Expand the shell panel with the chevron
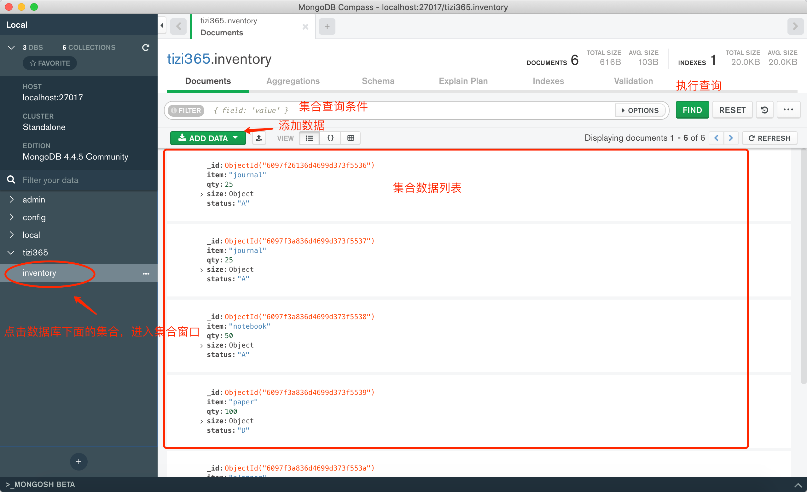This screenshot has height=492, width=807. click(798, 485)
